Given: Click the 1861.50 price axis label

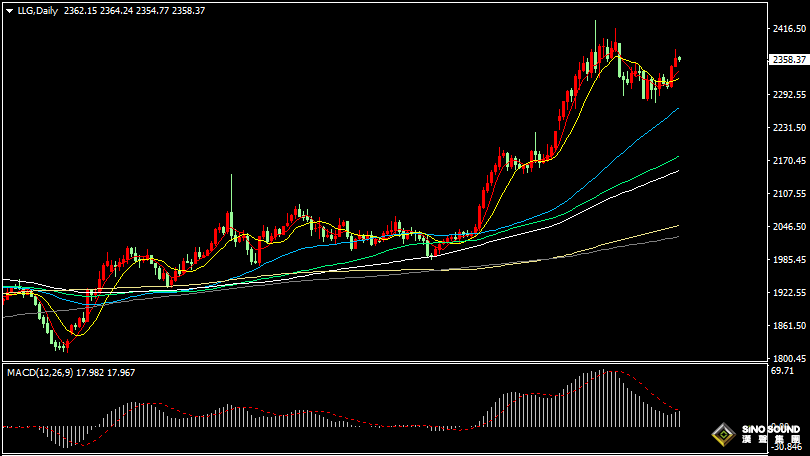Looking at the screenshot, I should (789, 326).
